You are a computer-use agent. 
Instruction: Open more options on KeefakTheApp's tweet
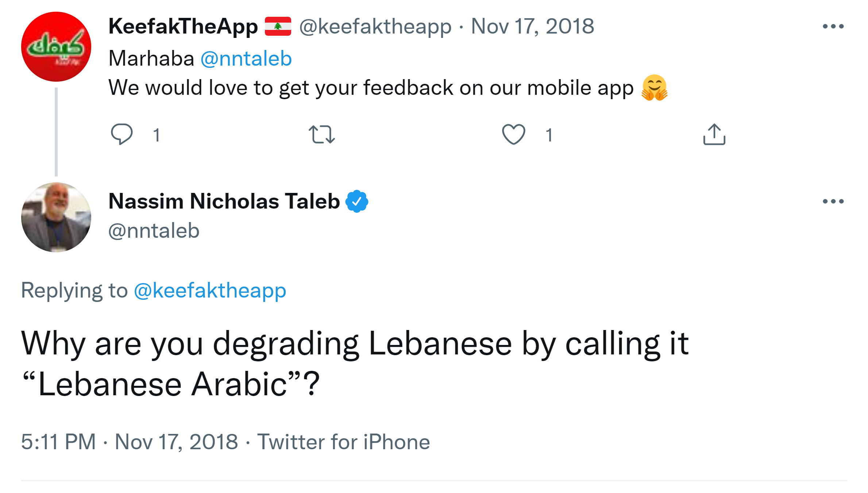[x=833, y=26]
